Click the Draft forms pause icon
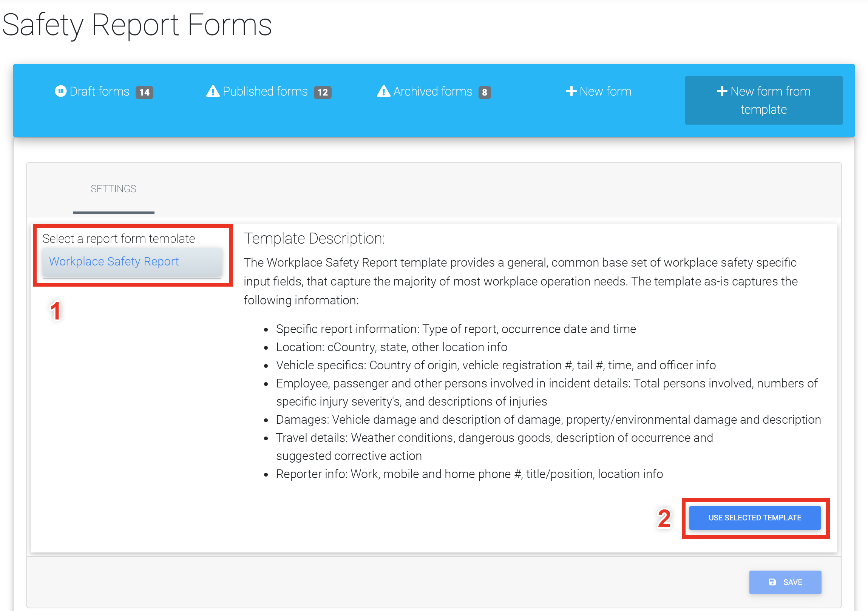868x611 pixels. tap(60, 91)
